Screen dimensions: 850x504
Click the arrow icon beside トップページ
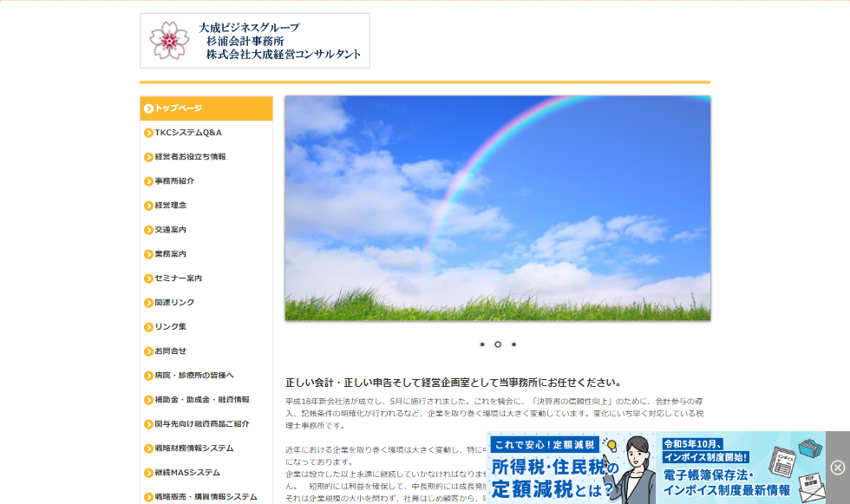[x=148, y=108]
